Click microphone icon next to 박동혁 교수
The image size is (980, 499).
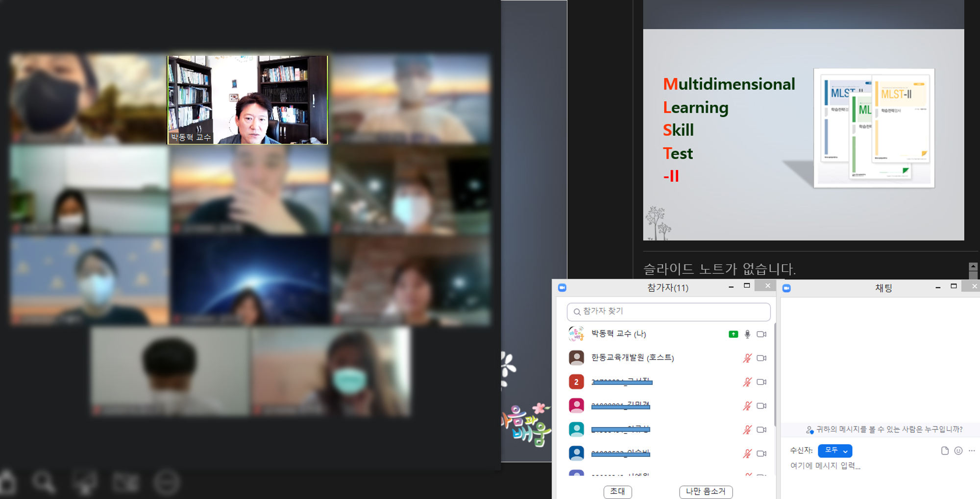click(x=747, y=334)
